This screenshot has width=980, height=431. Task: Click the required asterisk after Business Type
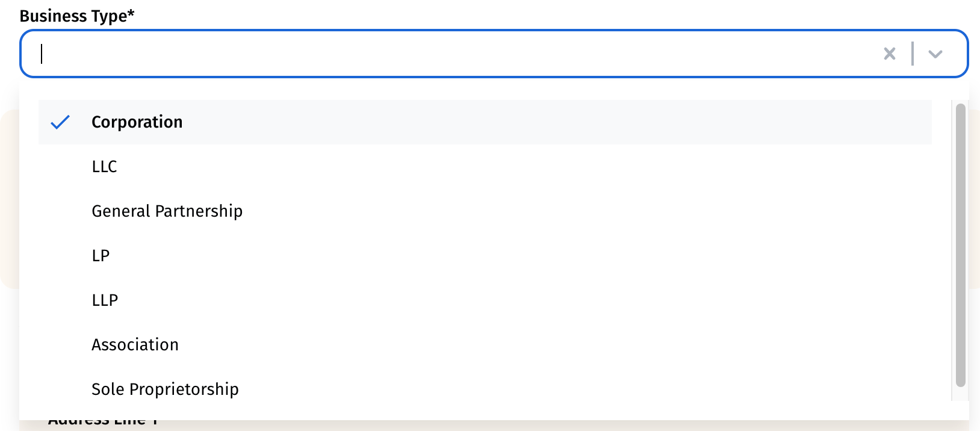click(131, 14)
